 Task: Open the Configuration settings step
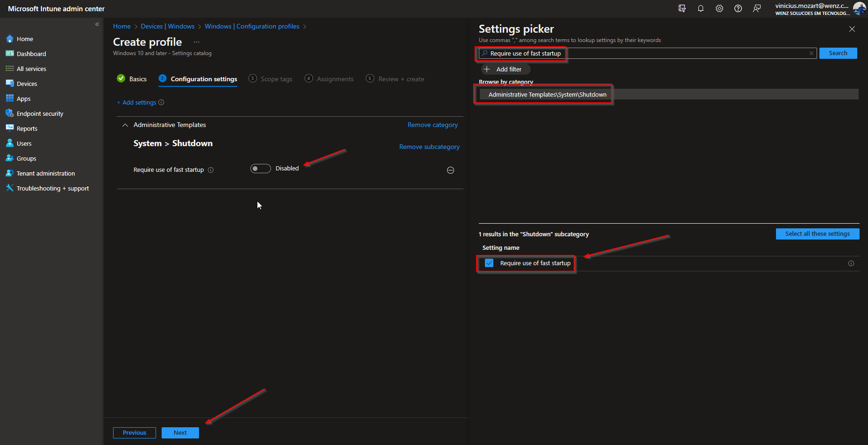click(198, 79)
